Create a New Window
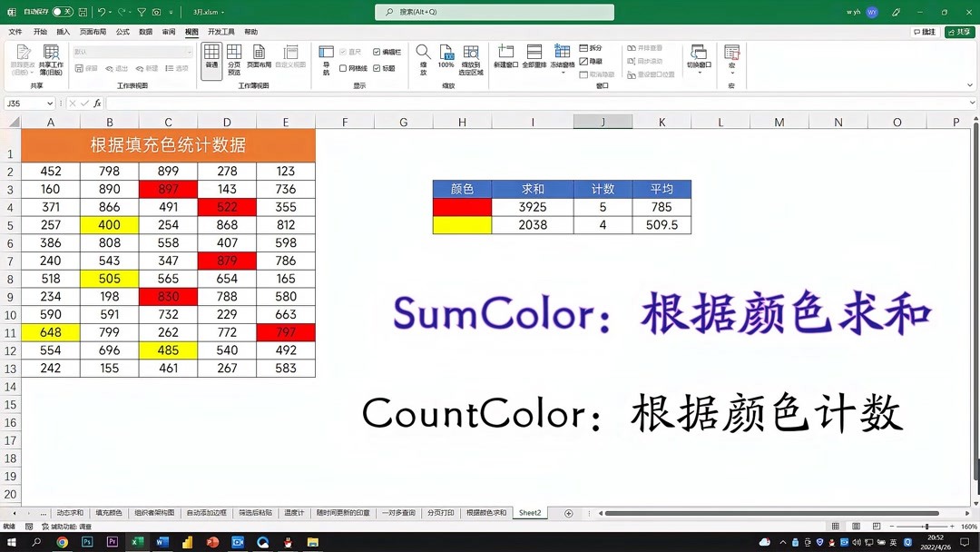The height and width of the screenshot is (552, 980). click(505, 56)
